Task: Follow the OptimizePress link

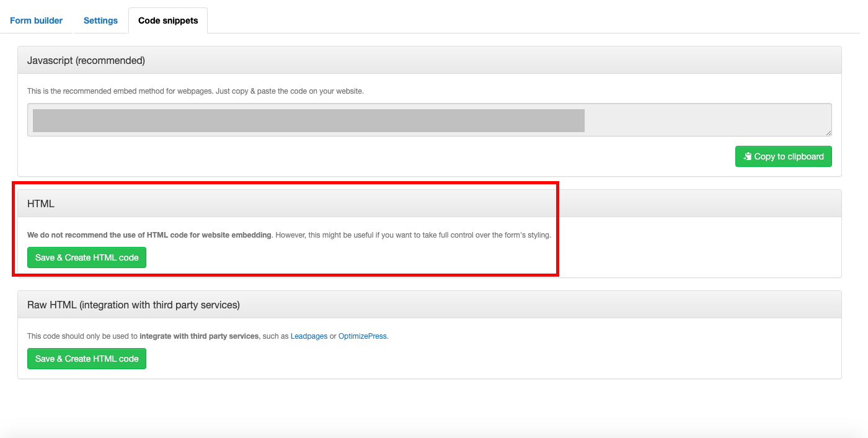Action: tap(363, 336)
